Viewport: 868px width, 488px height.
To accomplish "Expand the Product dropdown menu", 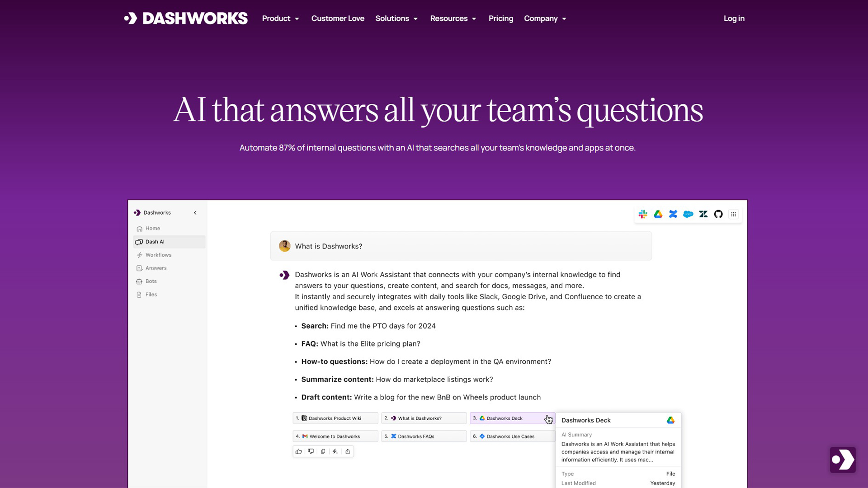I will pos(281,19).
